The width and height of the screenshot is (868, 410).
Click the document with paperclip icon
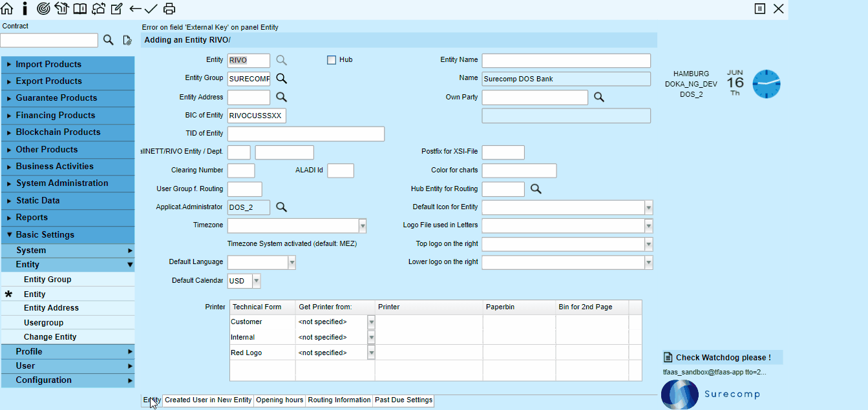(127, 40)
